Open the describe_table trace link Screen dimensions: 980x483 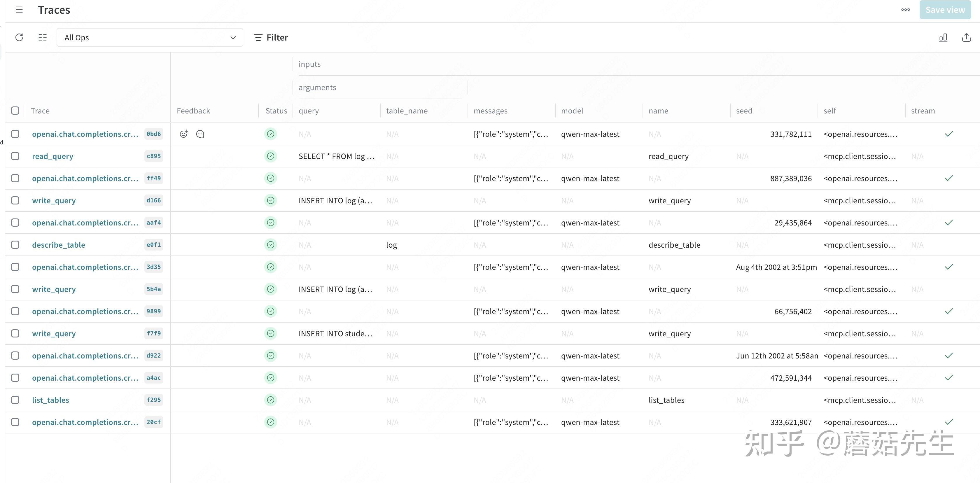[59, 244]
